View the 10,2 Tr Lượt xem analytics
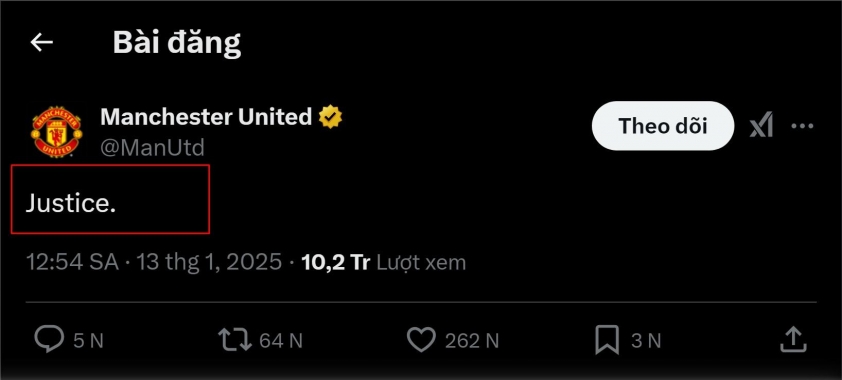This screenshot has height=380, width=842. [383, 262]
